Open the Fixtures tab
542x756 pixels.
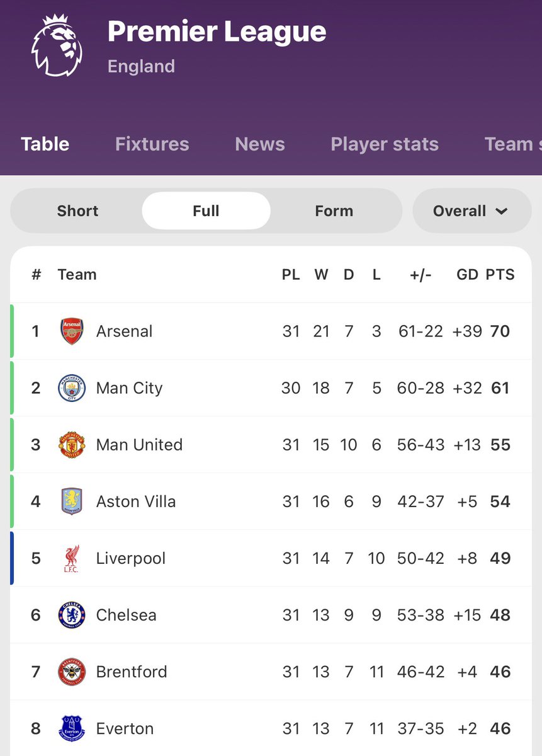(x=152, y=144)
